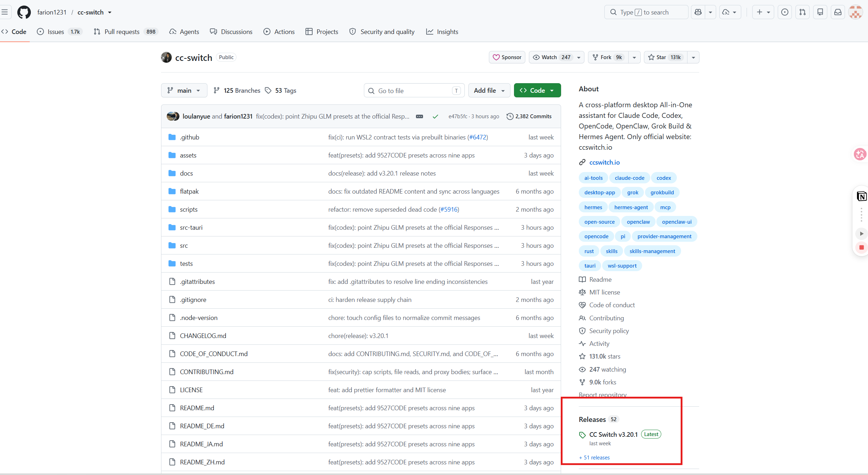This screenshot has height=475, width=868.
Task: Open the main branch dropdown
Action: (184, 91)
